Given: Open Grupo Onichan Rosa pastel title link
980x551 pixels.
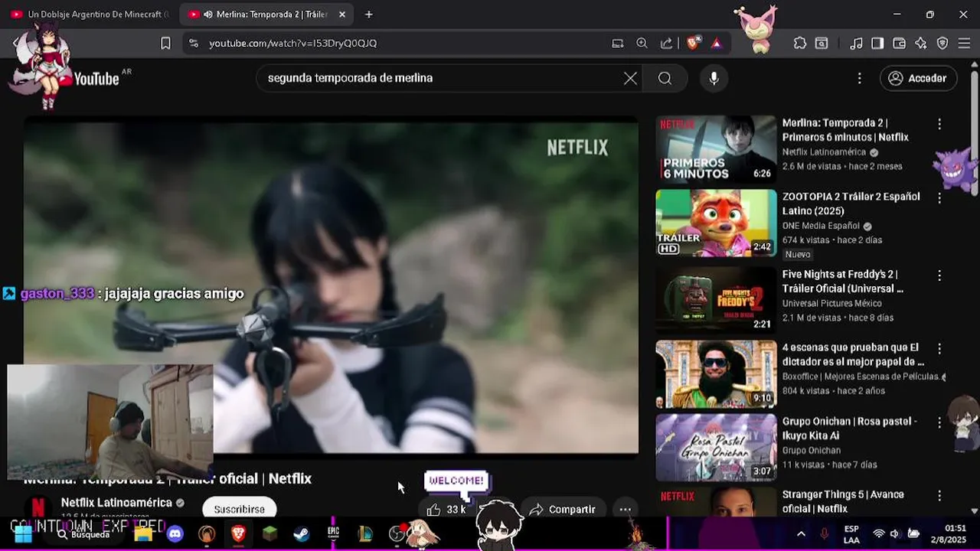Looking at the screenshot, I should tap(849, 429).
